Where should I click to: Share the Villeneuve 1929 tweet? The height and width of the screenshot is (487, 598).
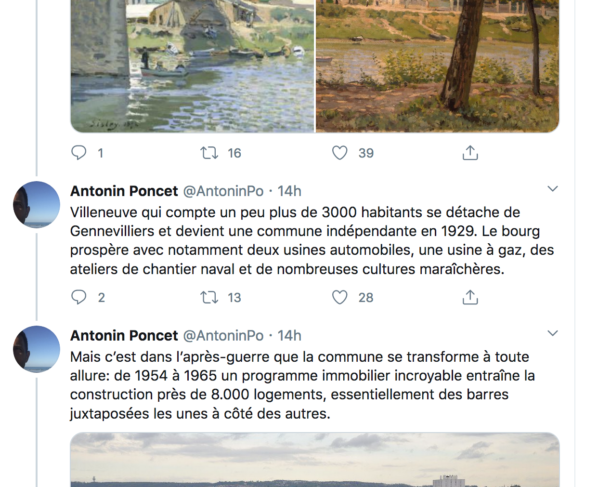pos(470,297)
